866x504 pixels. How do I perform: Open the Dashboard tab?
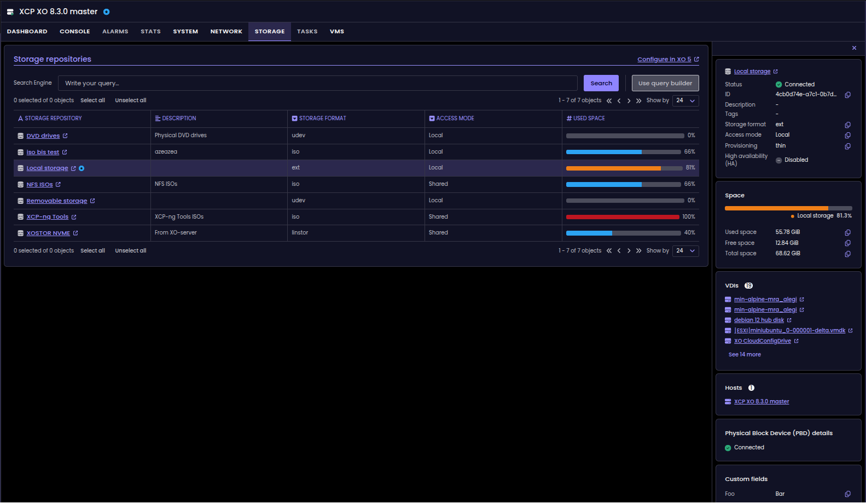click(27, 32)
